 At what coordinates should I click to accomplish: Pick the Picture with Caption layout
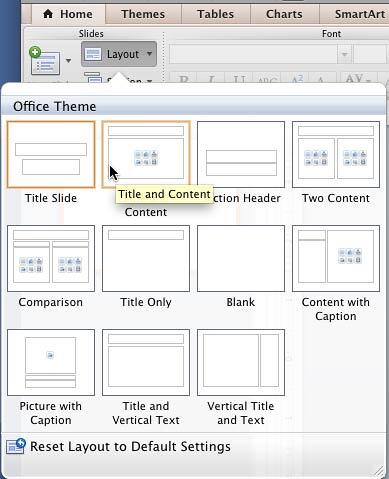pos(51,362)
